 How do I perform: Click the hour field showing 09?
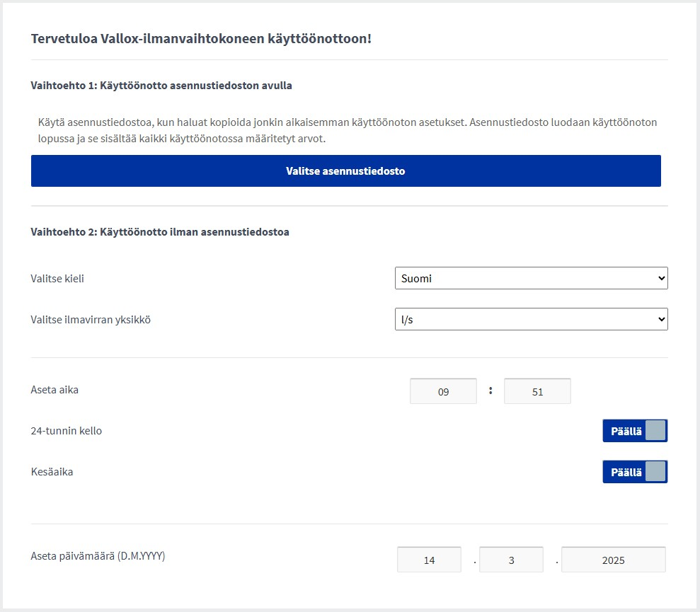click(443, 391)
